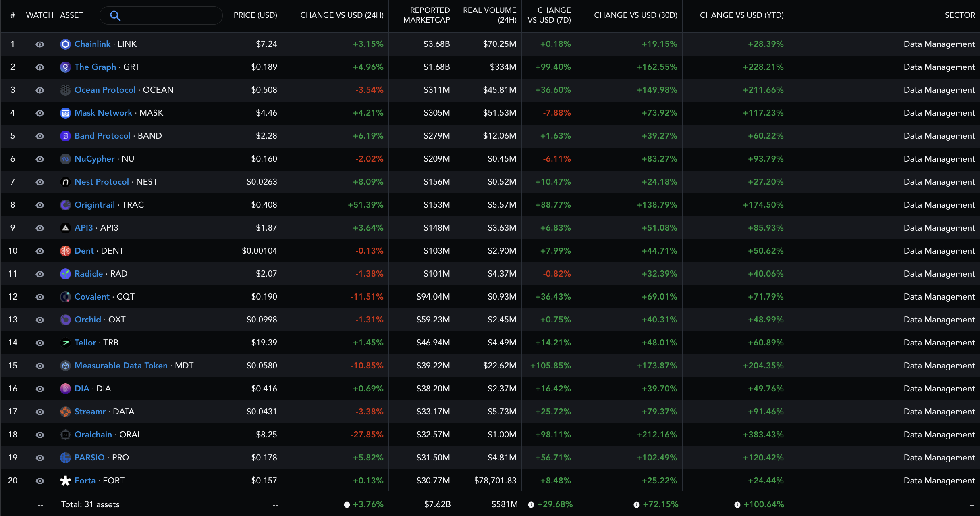Click info icon beside total +3.76%
Viewport: 980px width, 516px height.
347,505
